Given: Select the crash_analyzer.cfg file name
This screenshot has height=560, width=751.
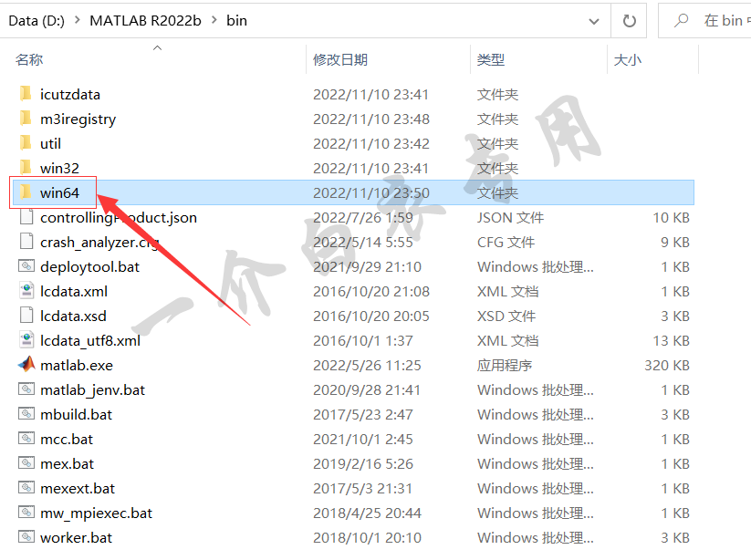Looking at the screenshot, I should click(99, 243).
